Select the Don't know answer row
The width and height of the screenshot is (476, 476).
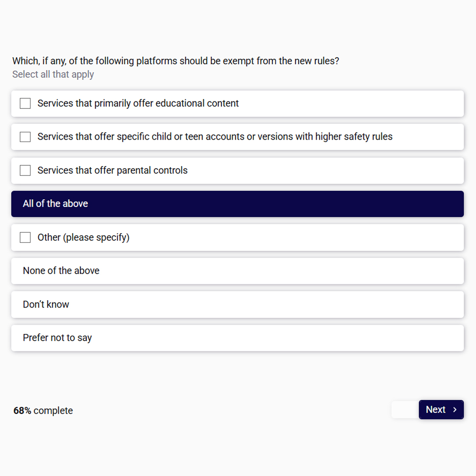click(238, 305)
